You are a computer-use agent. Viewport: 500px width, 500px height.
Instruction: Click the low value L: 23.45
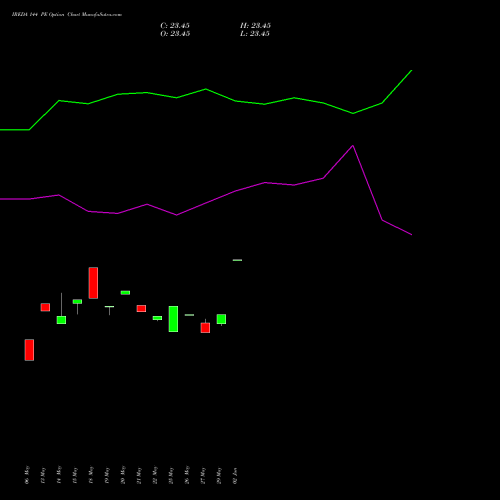click(255, 34)
